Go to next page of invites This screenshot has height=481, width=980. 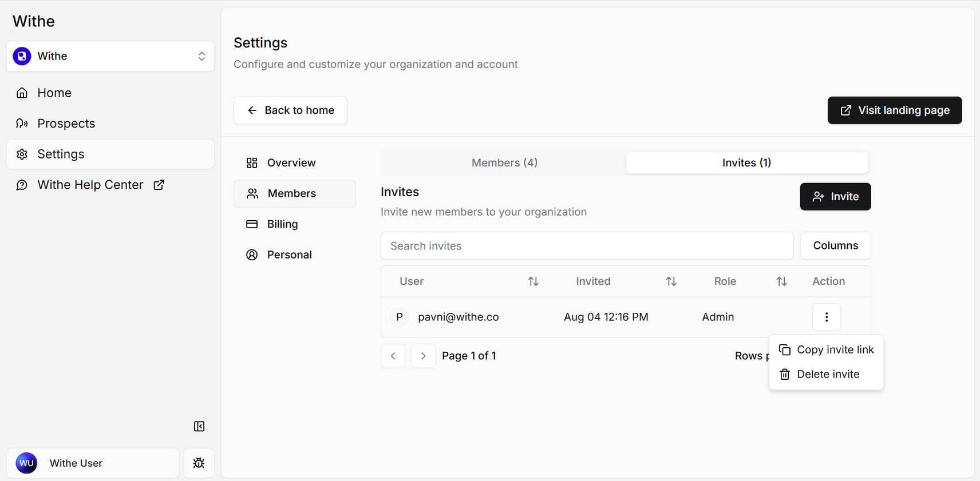(x=424, y=356)
